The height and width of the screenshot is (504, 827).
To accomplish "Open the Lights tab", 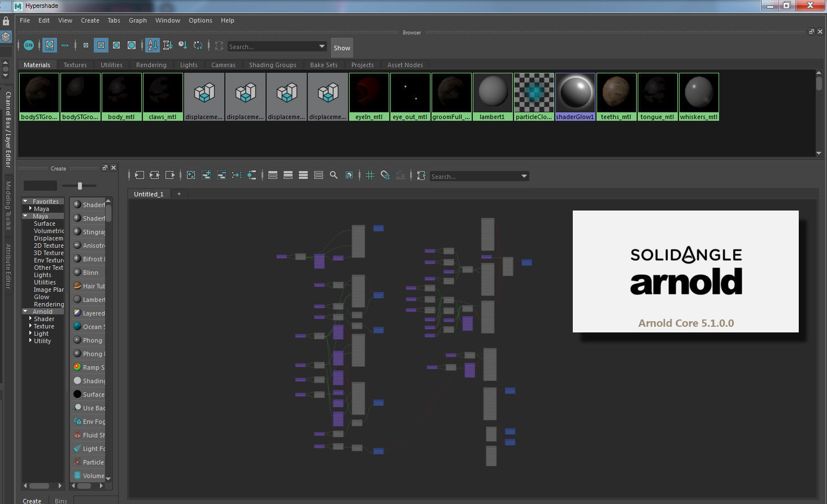I will tap(189, 65).
